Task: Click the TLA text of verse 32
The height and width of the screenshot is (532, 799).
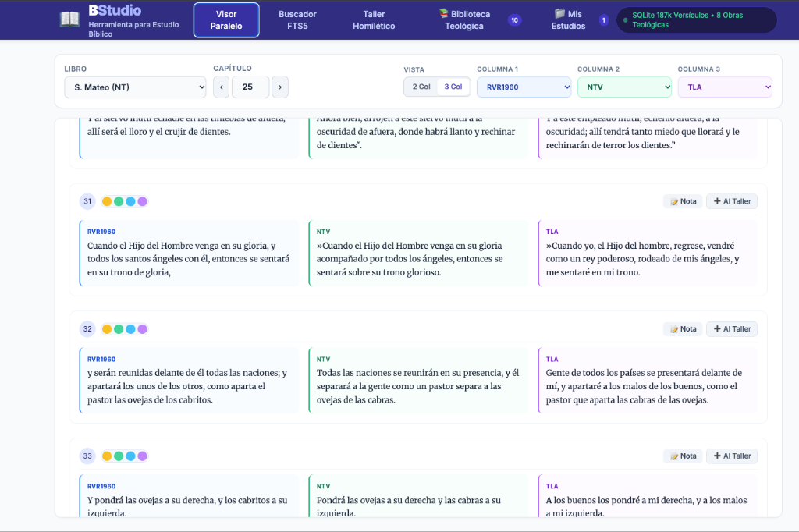Action: 644,386
